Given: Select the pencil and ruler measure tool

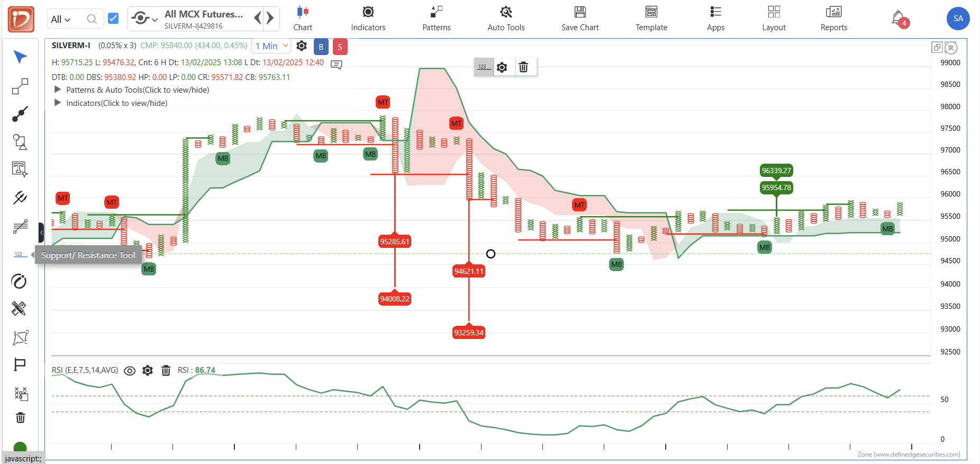Looking at the screenshot, I should (19, 308).
